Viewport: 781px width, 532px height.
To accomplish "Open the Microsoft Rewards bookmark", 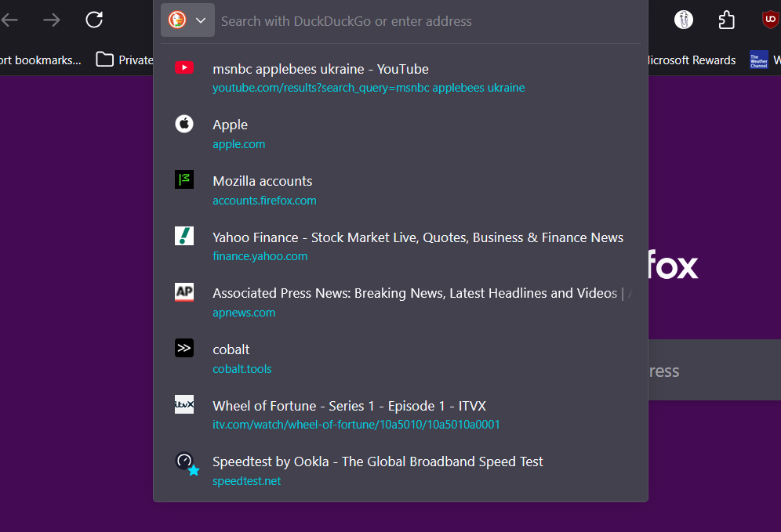I will tap(690, 60).
